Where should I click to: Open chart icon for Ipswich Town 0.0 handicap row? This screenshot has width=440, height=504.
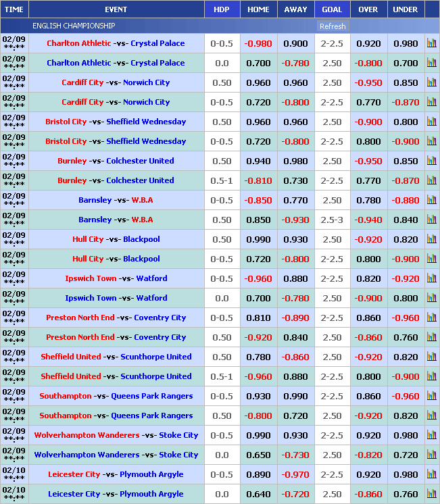tap(431, 298)
